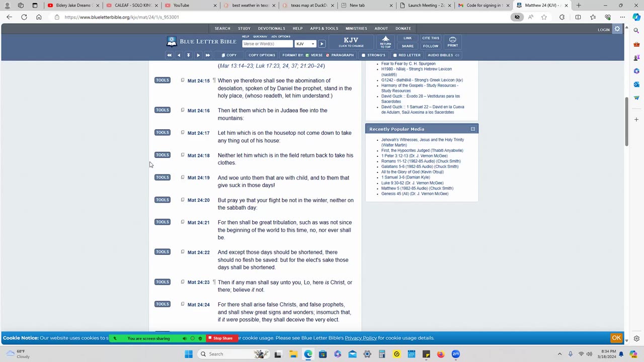Viewport: 644px width, 362px height.
Task: Click in the Verse or Word(s) search field
Action: (x=267, y=44)
